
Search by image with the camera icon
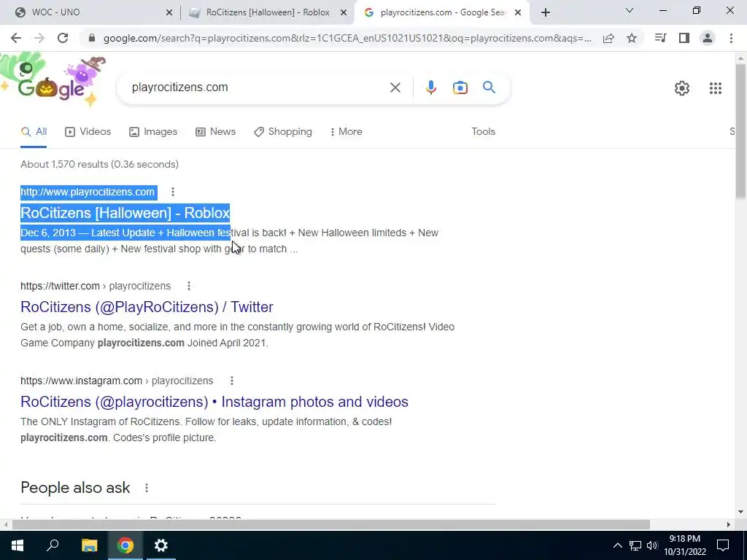click(x=460, y=87)
